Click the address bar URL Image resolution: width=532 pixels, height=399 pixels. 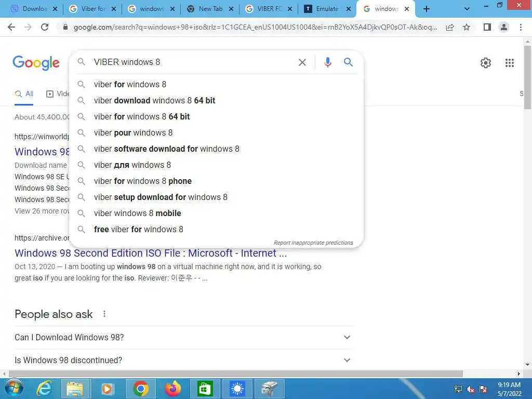[x=255, y=27]
